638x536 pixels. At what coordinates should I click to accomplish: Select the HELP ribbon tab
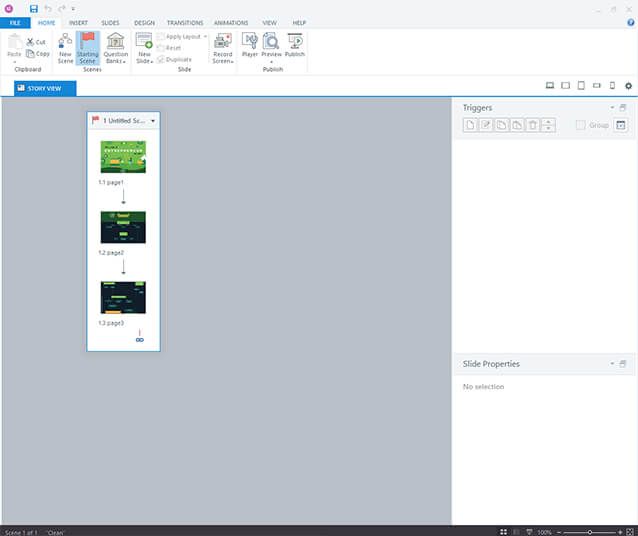coord(299,23)
